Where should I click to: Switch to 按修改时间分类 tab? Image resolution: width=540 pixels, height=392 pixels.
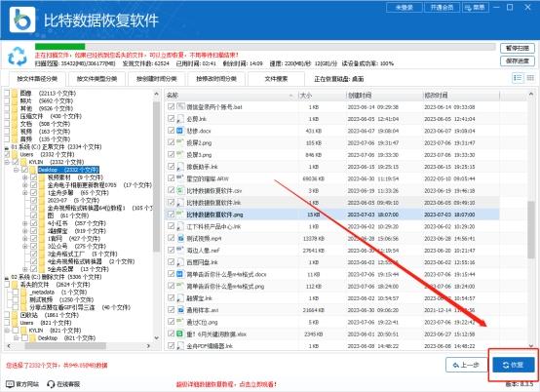(216, 79)
